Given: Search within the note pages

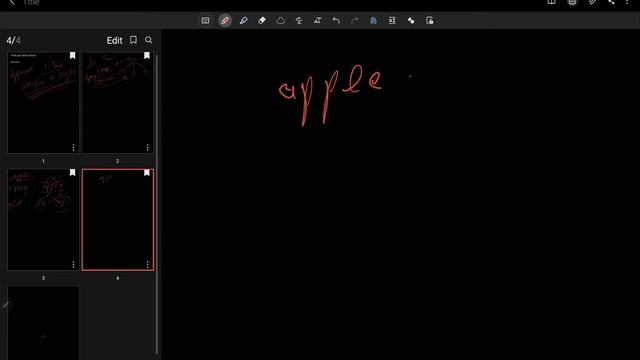Looking at the screenshot, I should pyautogui.click(x=149, y=40).
